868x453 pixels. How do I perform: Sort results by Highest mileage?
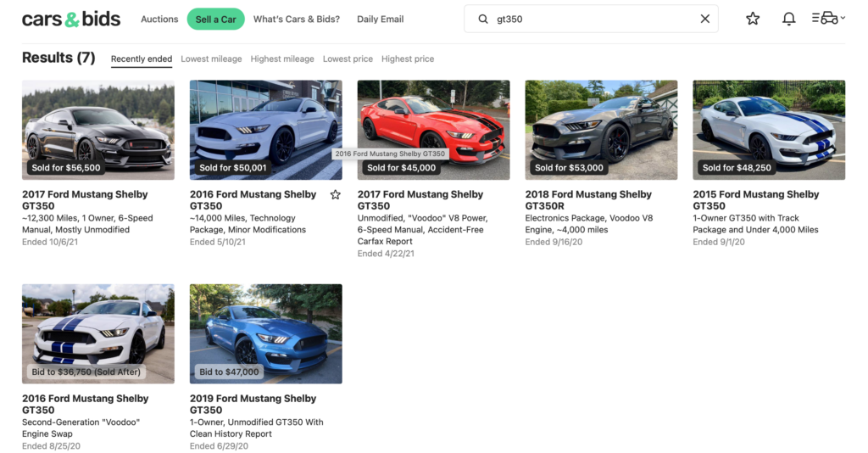point(282,59)
